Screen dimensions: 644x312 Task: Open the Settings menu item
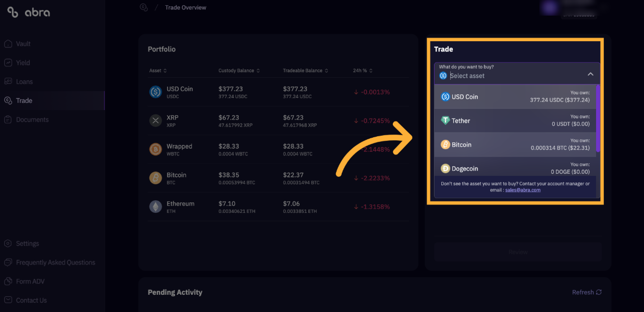(28, 244)
